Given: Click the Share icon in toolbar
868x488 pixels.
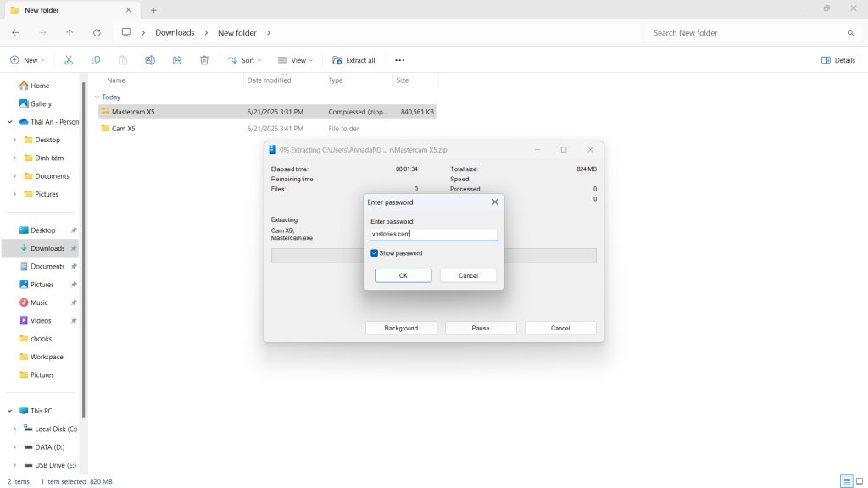Looking at the screenshot, I should [x=177, y=60].
